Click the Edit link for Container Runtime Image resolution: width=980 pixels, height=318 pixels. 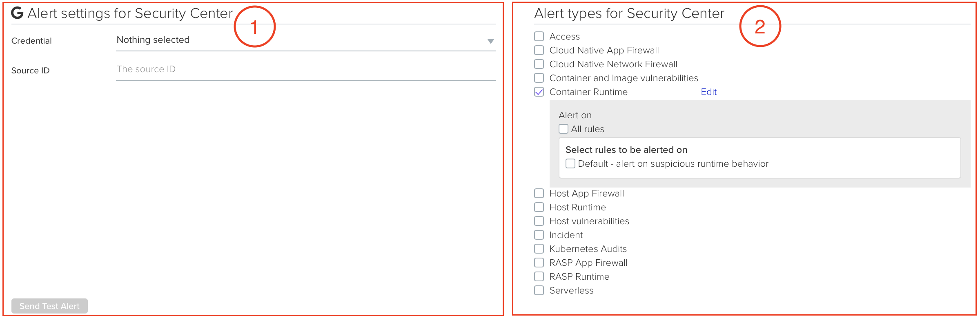[x=708, y=92]
